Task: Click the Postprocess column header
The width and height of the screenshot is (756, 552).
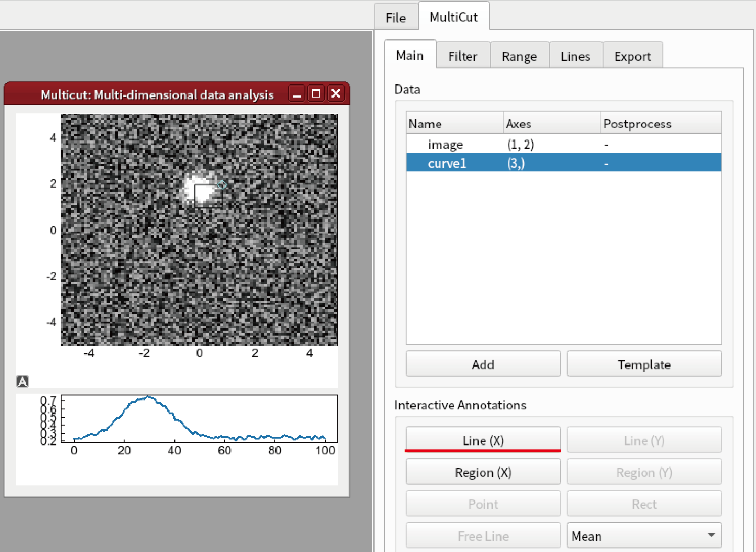Action: click(661, 123)
